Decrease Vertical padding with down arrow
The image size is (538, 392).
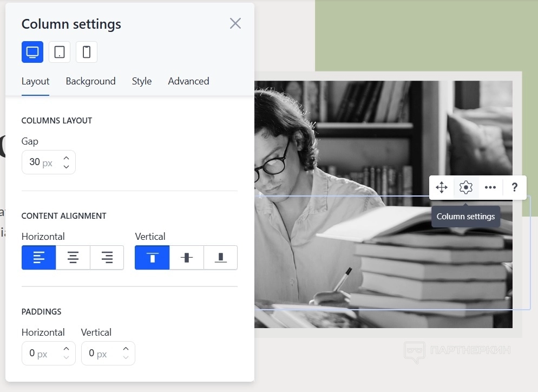pos(126,358)
